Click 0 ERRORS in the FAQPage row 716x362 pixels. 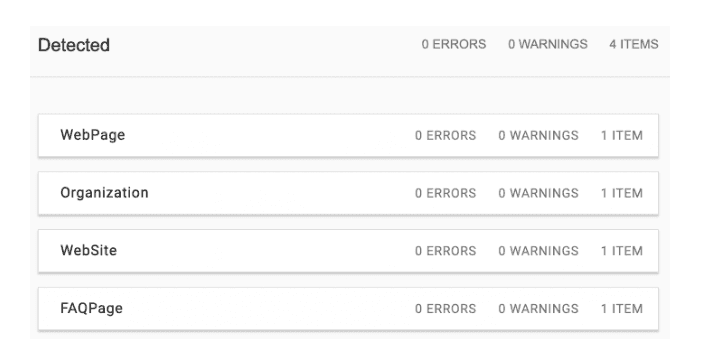(x=446, y=309)
